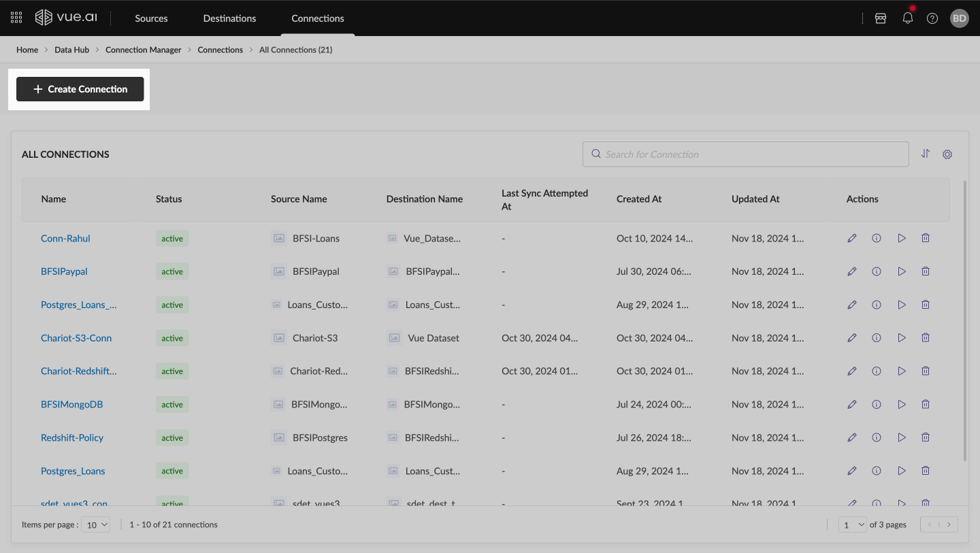
Task: Open the notifications bell
Action: point(907,18)
